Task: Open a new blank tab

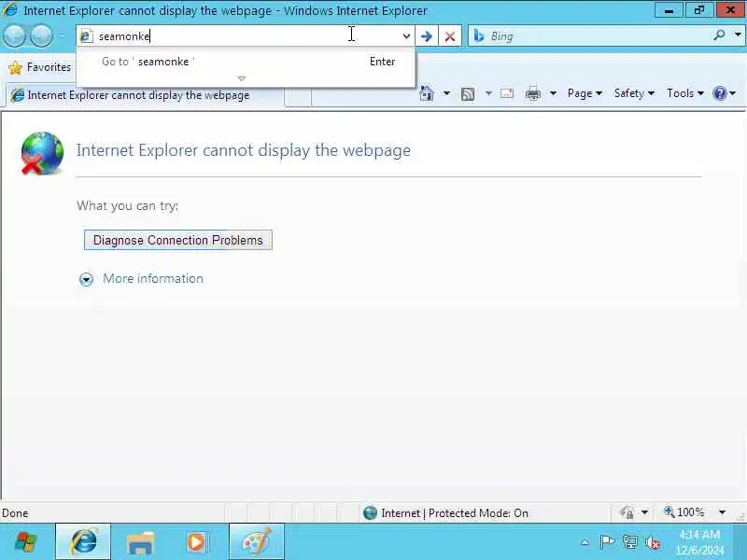Action: (298, 97)
